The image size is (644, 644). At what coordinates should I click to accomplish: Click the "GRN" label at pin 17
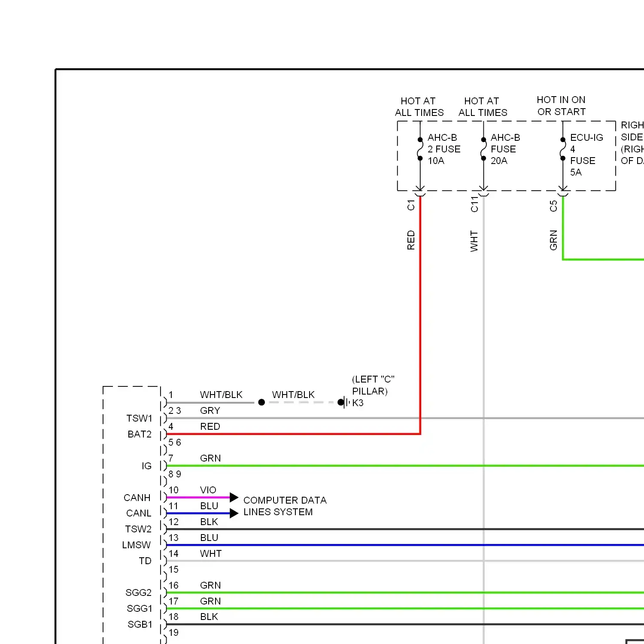(x=210, y=601)
